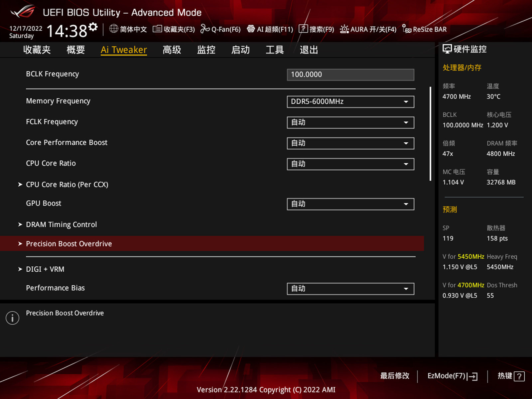Launch AI overclocking icon (F11)
Viewport: 532px width, 399px height.
click(251, 29)
